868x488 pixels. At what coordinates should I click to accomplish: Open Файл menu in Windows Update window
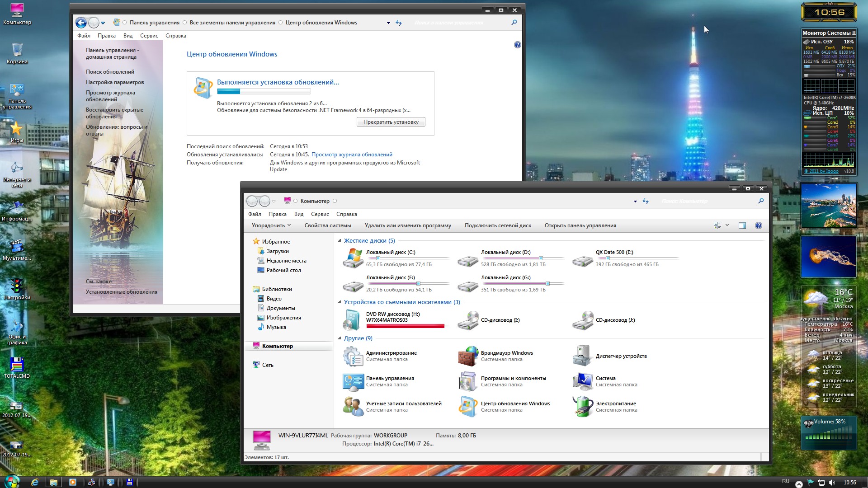(84, 36)
